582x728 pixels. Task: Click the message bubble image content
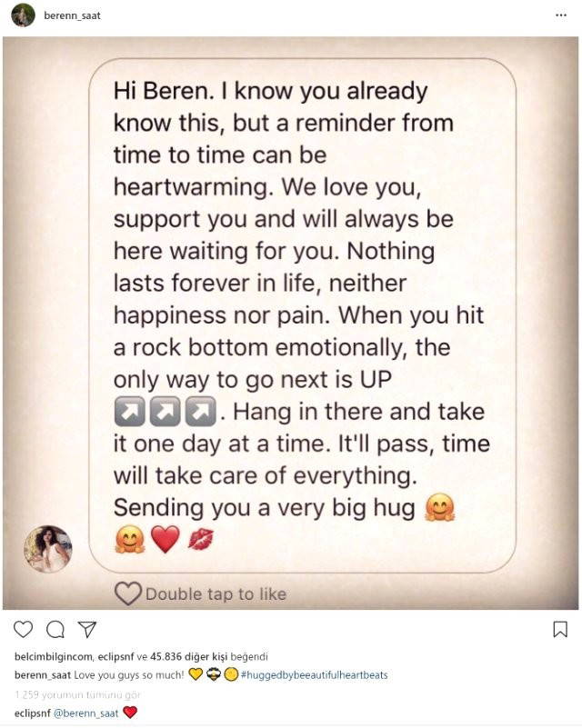click(302, 315)
